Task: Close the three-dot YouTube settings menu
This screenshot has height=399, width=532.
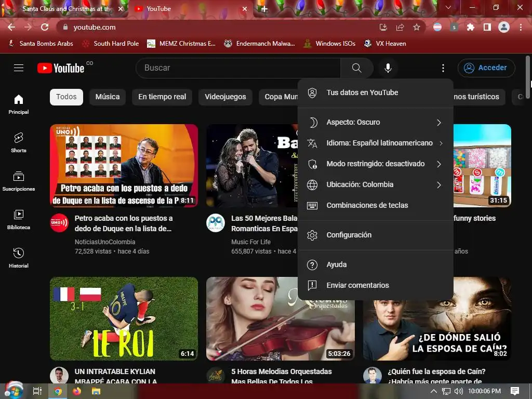Action: click(443, 68)
